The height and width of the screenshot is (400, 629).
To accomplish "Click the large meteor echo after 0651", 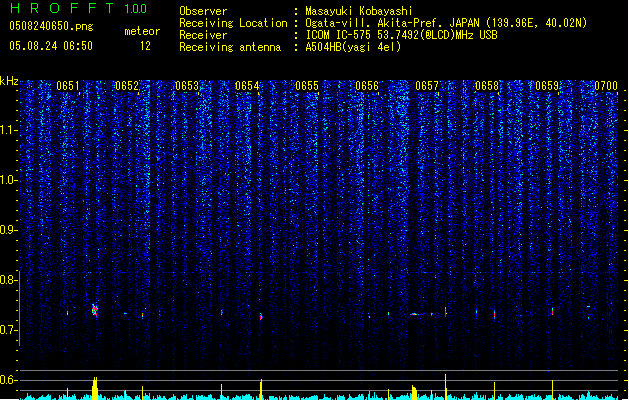I will (95, 310).
